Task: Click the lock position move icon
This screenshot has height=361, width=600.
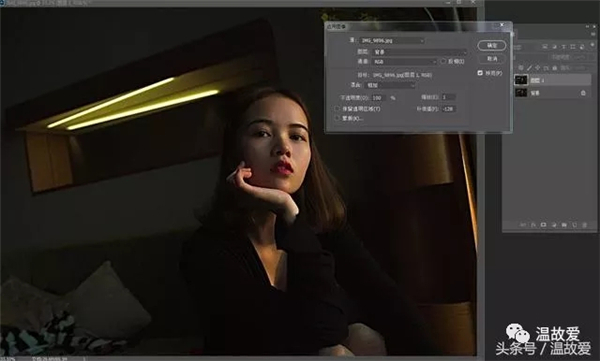Action: [538, 68]
